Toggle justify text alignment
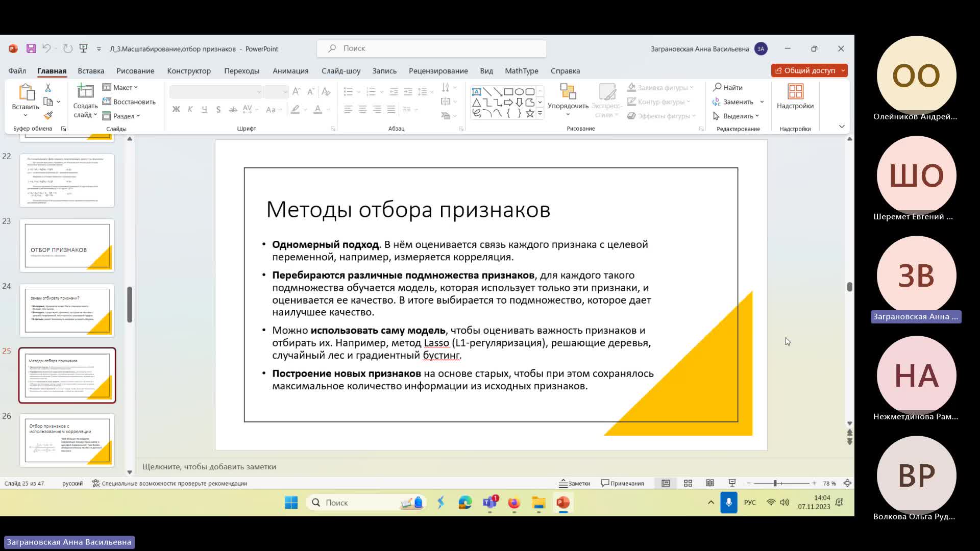Image resolution: width=980 pixels, height=551 pixels. click(x=391, y=109)
